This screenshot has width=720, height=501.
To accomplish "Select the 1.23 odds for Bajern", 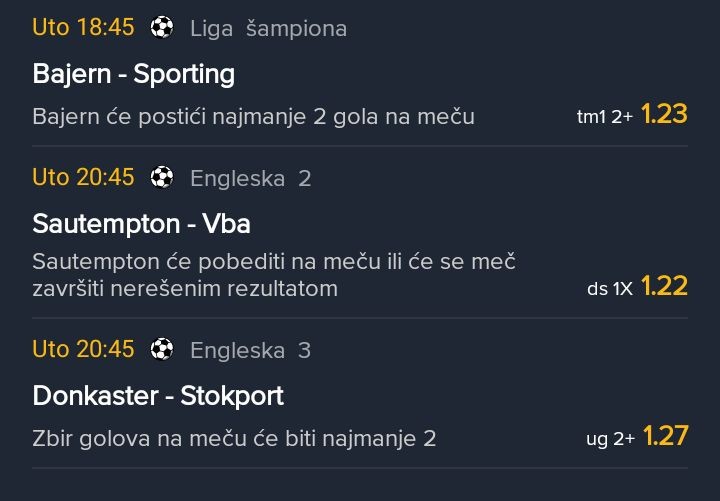I will click(x=664, y=115).
